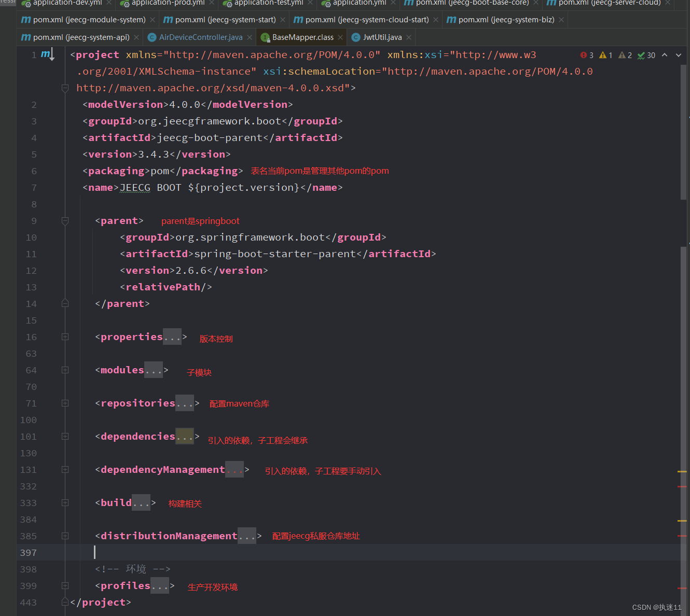This screenshot has width=690, height=616.
Task: Expand the folded properties block
Action: [x=65, y=337]
